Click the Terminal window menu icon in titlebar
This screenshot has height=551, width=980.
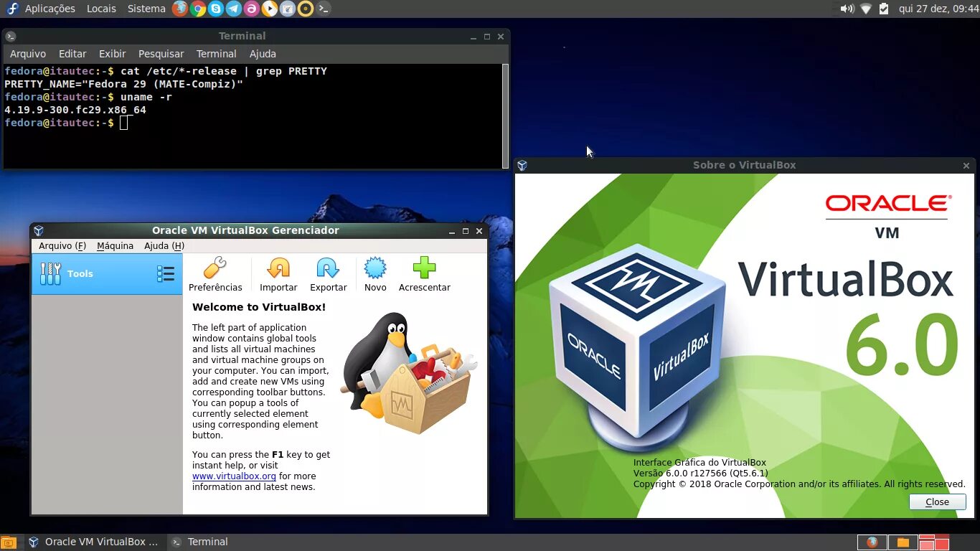coord(11,36)
